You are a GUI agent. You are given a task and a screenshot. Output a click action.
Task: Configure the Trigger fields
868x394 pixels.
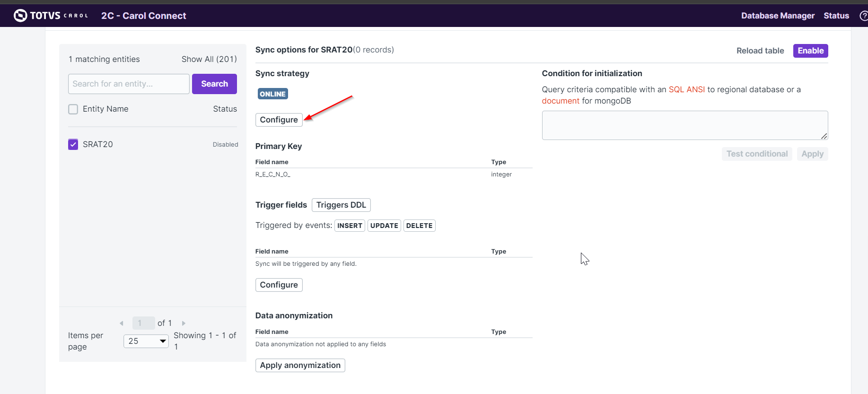click(279, 285)
